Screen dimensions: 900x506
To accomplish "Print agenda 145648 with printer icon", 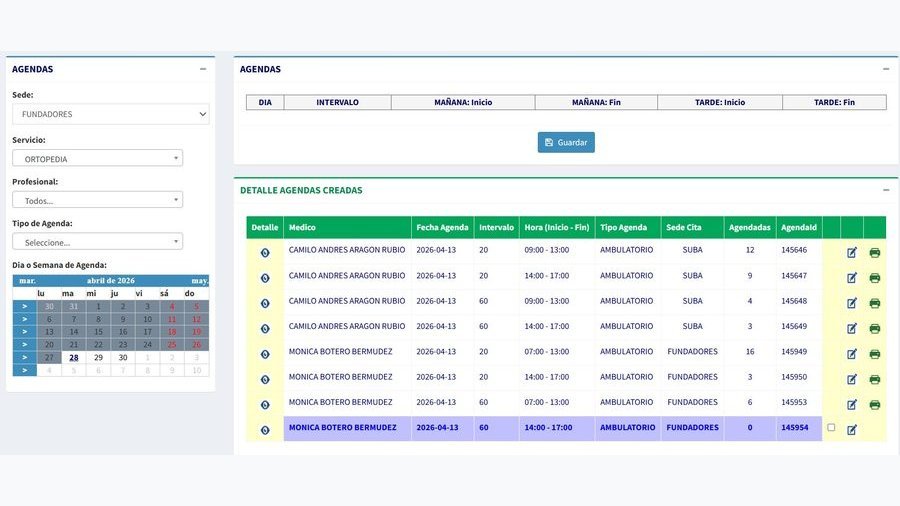I will click(x=875, y=303).
